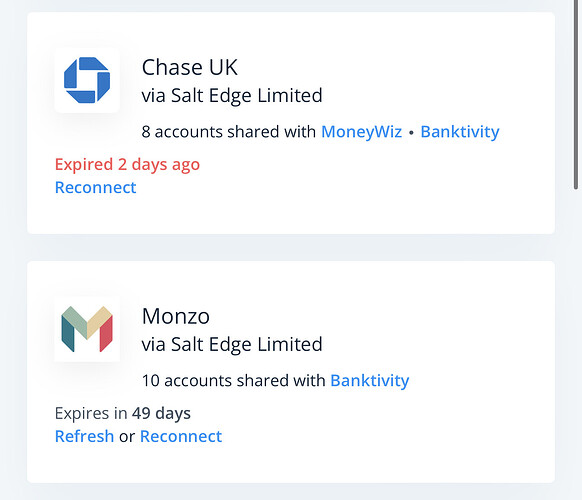The image size is (582, 500).
Task: Click the Monzo bank logo
Action: [x=87, y=329]
